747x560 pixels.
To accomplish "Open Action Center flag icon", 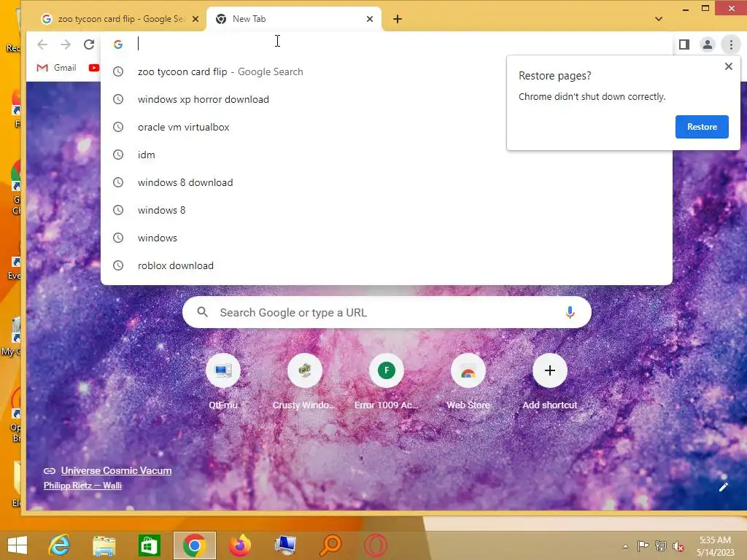I will click(643, 546).
